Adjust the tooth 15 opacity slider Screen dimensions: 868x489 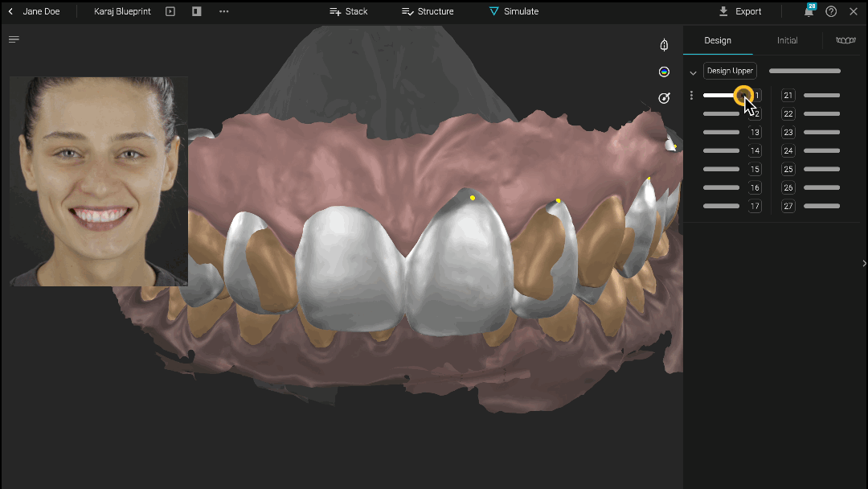pyautogui.click(x=721, y=169)
